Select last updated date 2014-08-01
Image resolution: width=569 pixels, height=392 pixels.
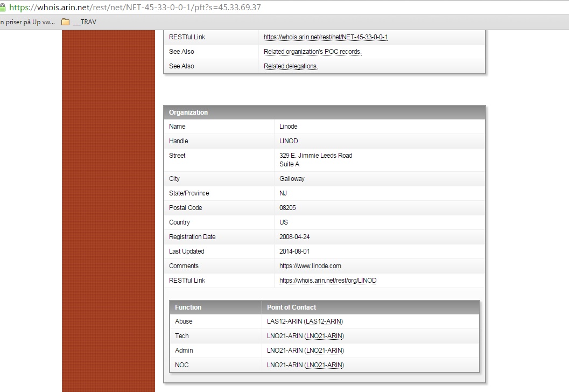[x=294, y=251]
